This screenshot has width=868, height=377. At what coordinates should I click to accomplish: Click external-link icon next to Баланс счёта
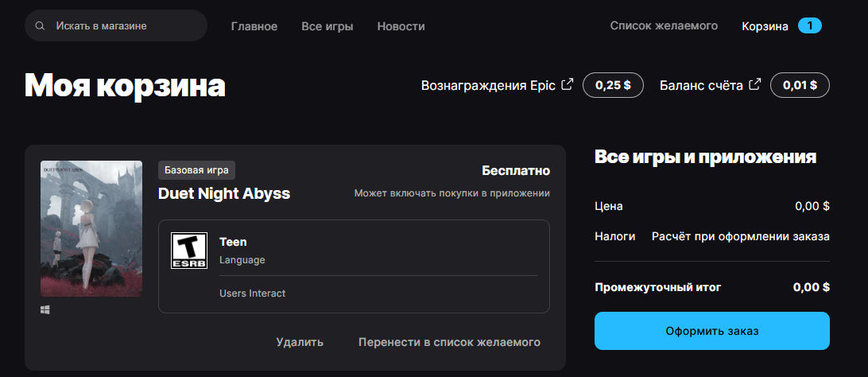coord(754,84)
